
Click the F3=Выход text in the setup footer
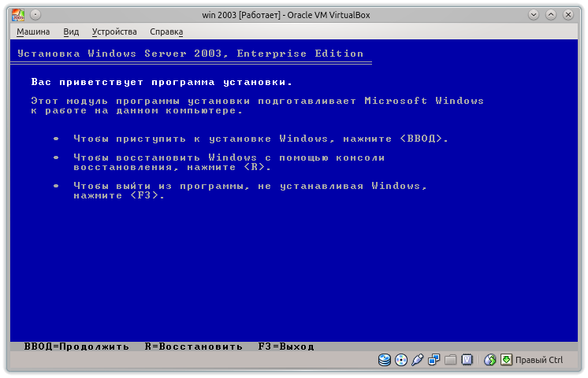coord(286,346)
